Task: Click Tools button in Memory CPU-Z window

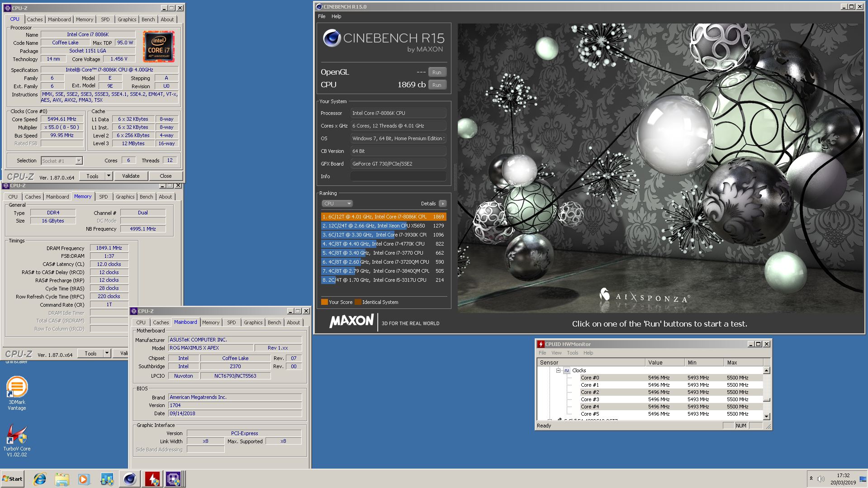Action: coord(90,353)
